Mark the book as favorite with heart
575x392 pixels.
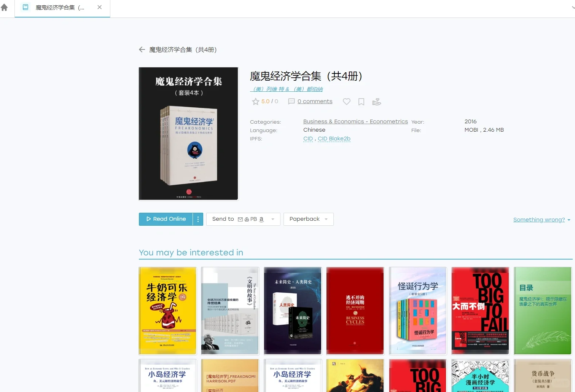tap(346, 102)
